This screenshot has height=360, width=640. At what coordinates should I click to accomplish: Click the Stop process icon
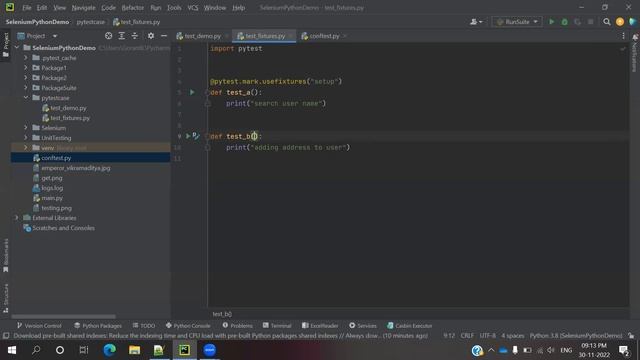591,22
